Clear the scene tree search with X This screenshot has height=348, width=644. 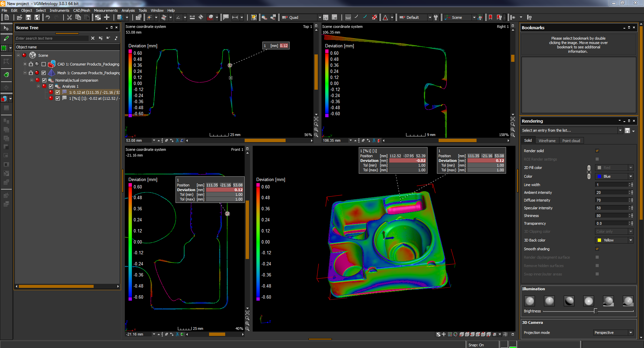click(x=93, y=38)
